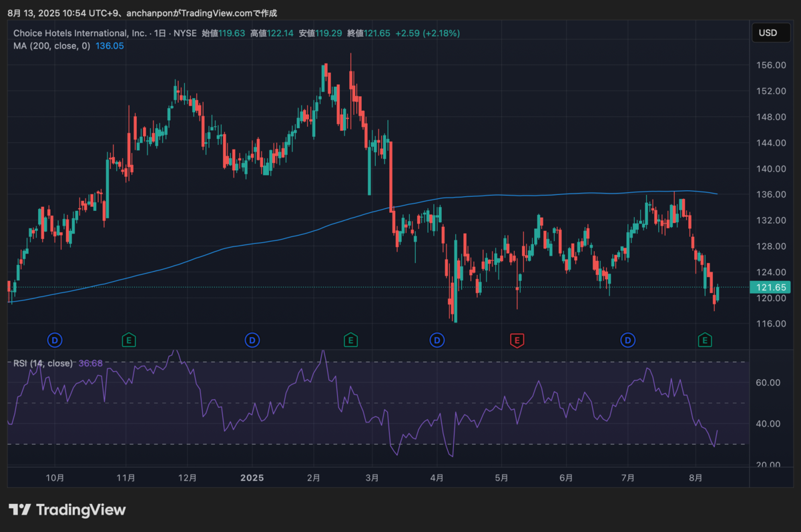Viewport: 801px width, 532px height.
Task: Click the 40.00 RSI axis label
Action: [768, 424]
